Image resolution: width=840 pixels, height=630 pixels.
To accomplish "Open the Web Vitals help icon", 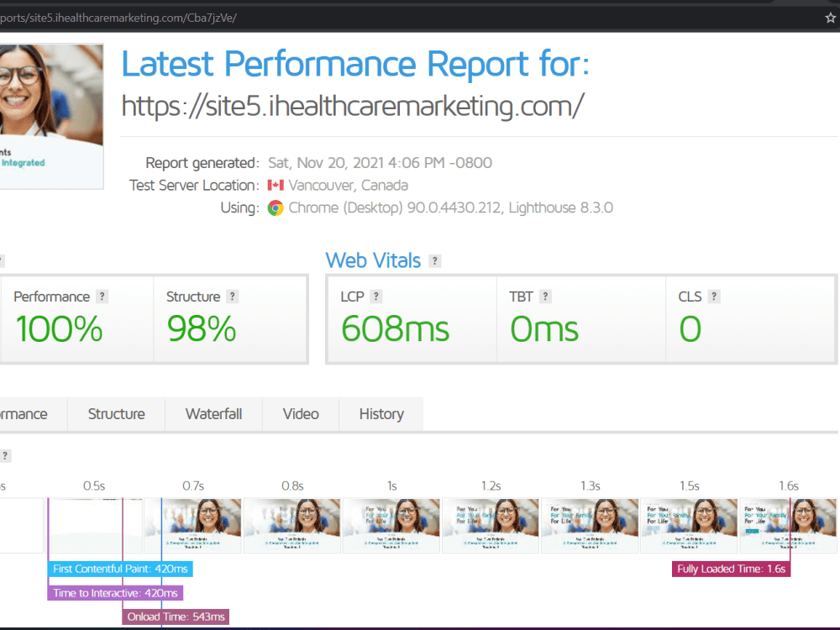I will [435, 261].
